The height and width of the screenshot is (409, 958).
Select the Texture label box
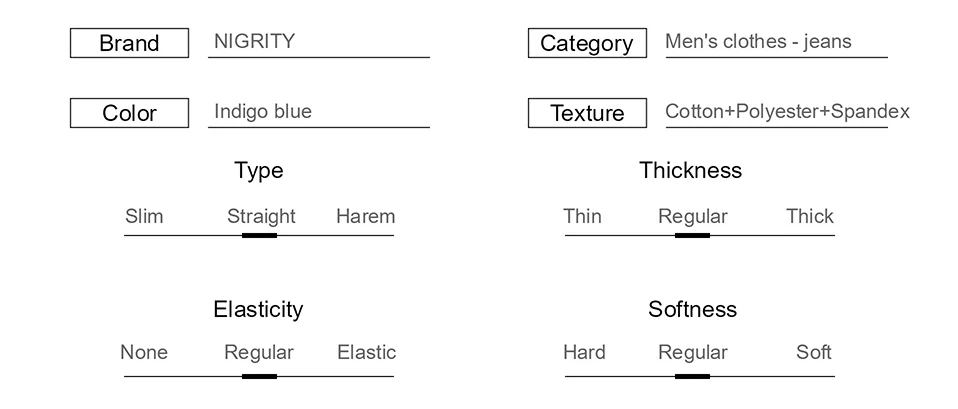click(587, 113)
